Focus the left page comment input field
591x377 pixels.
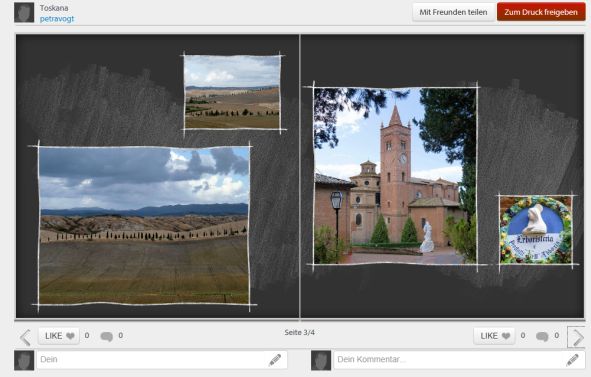[x=162, y=360]
